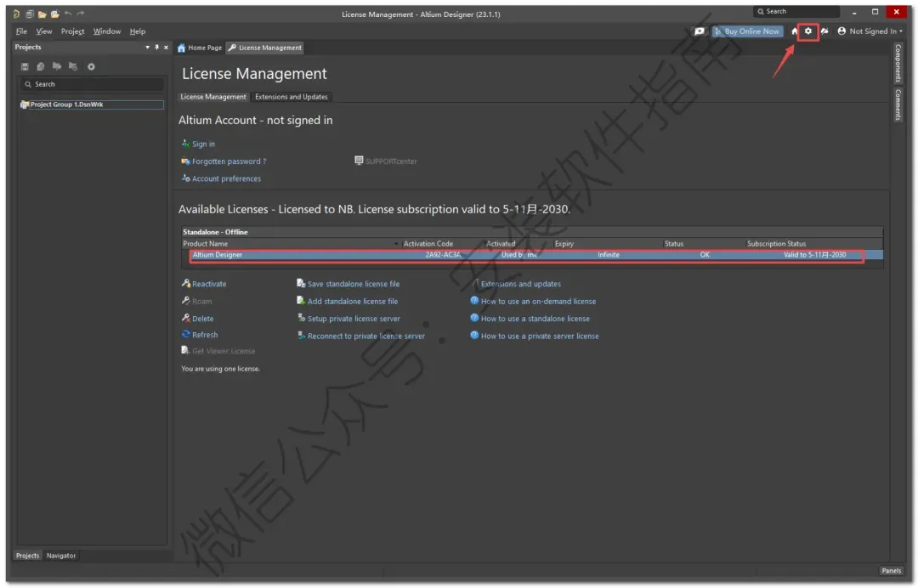Click the third icon in Projects panel toolbar
The width and height of the screenshot is (918, 588).
(57, 66)
